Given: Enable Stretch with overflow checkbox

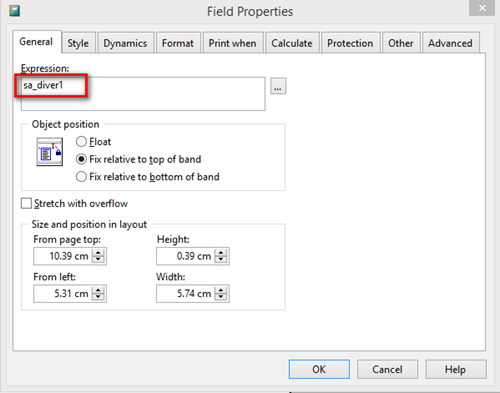Looking at the screenshot, I should tap(26, 203).
